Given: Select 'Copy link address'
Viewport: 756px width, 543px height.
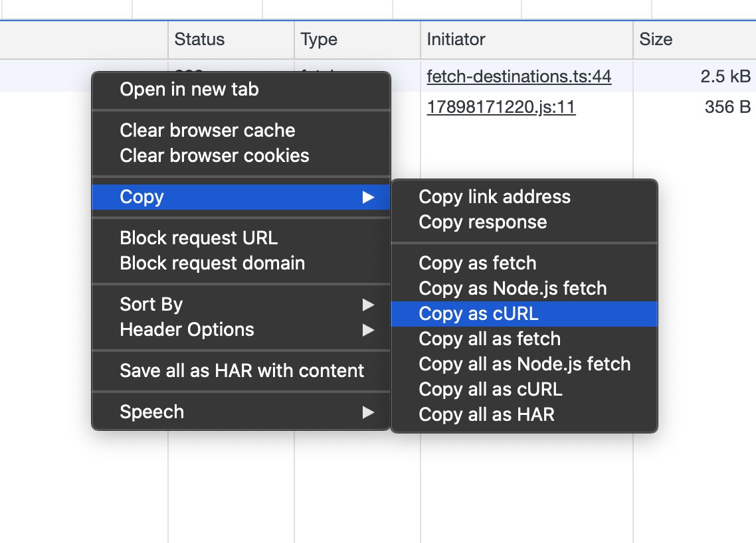Looking at the screenshot, I should click(494, 197).
